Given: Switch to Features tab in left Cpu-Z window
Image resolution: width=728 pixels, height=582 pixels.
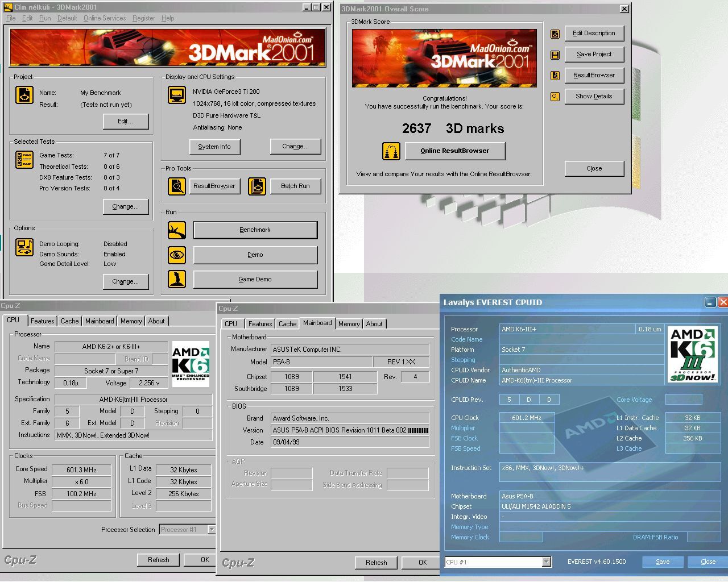Looking at the screenshot, I should coord(43,321).
